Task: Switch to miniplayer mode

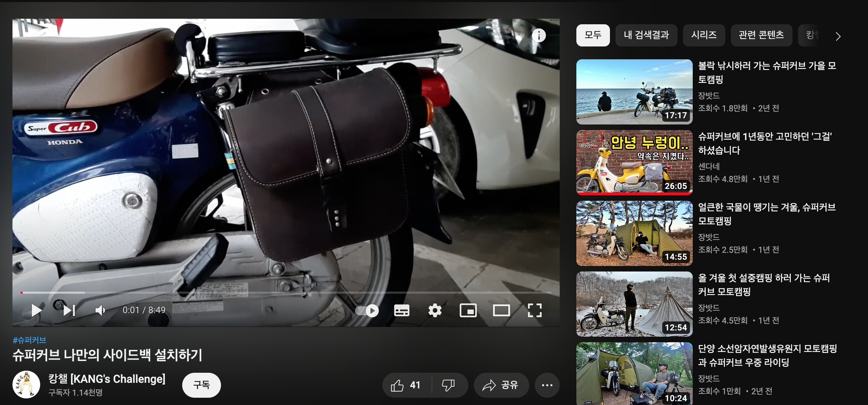Action: 468,310
